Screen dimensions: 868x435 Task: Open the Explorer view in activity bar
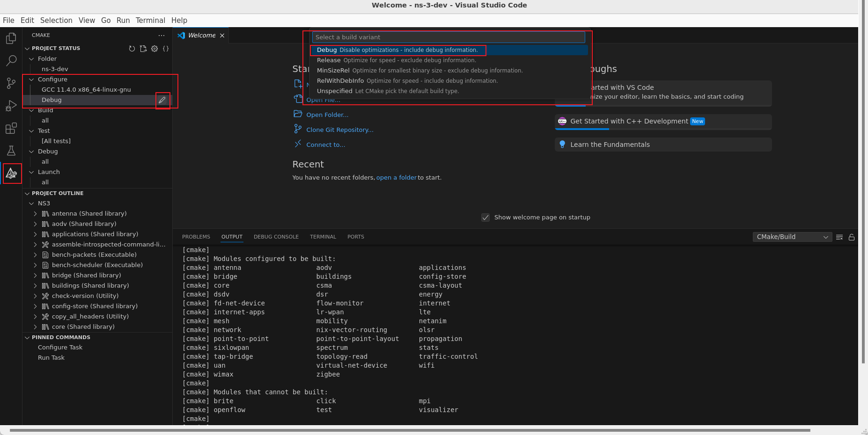11,38
